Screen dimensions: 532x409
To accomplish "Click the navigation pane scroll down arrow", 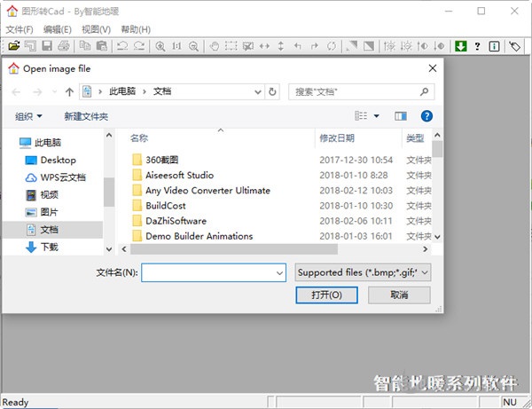I will [x=109, y=249].
